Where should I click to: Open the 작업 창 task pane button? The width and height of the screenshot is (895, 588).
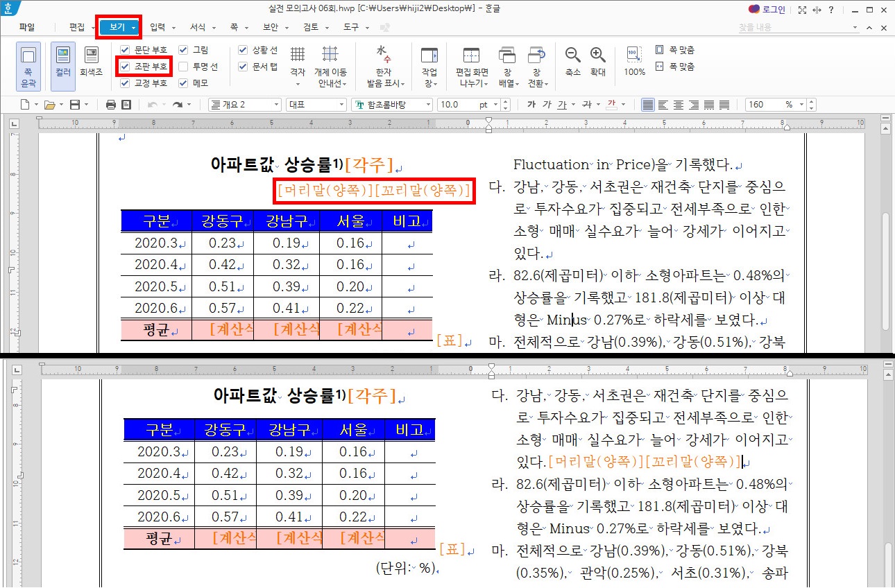point(429,66)
